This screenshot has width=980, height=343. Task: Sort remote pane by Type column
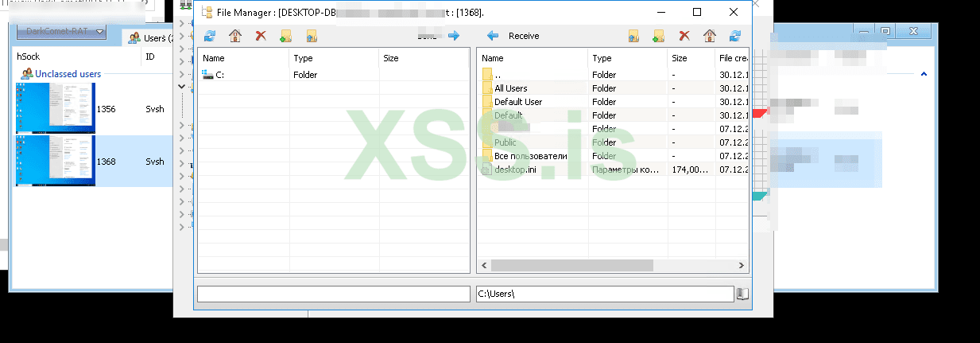[x=628, y=58]
